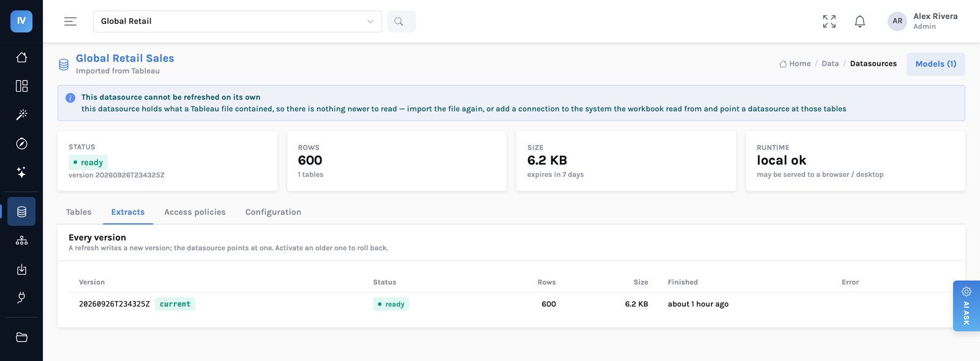The width and height of the screenshot is (980, 361).
Task: Open the compass explore icon in the sidebar
Action: [21, 144]
